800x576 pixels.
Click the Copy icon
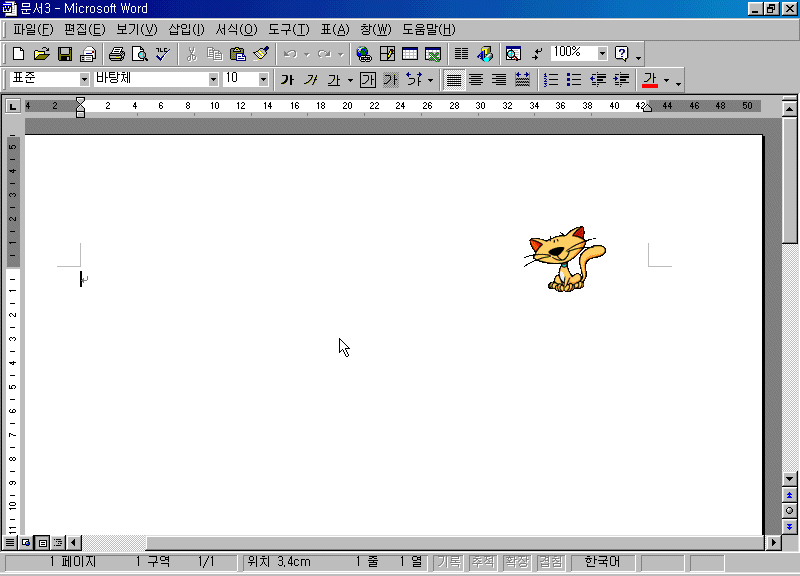(215, 54)
